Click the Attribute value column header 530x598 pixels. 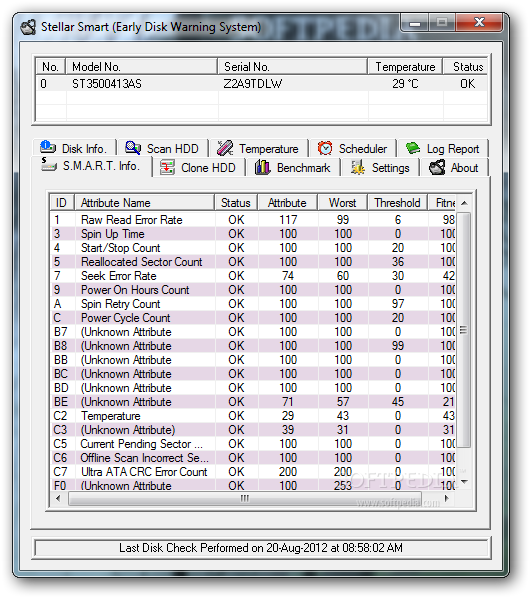(x=288, y=203)
